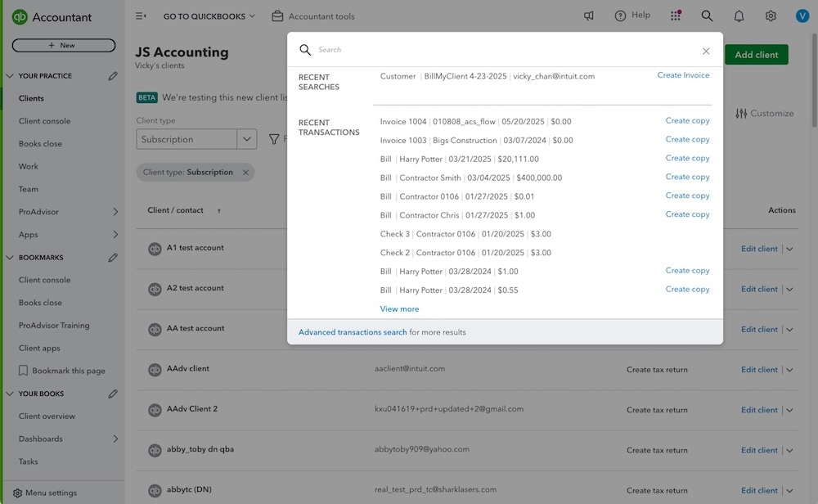Screen dimensions: 818x504
Task: Open the apps grid icon
Action: tap(674, 14)
